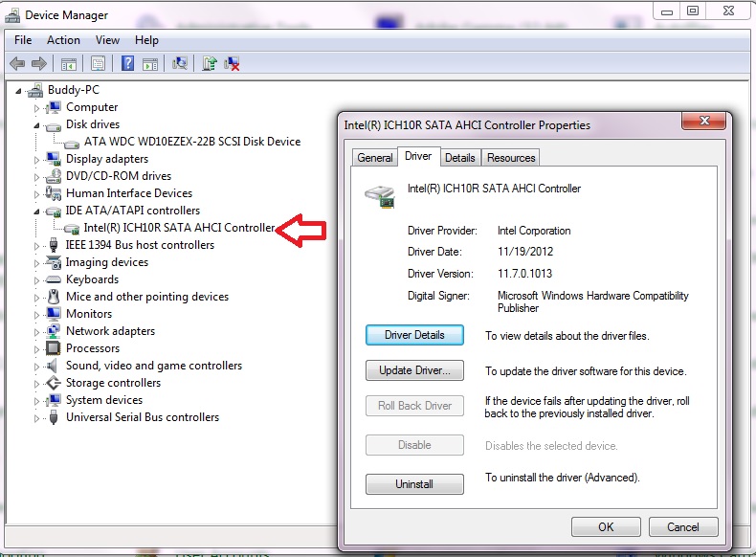The image size is (756, 557).
Task: Click the Intel Corporation provider text
Action: (x=534, y=231)
